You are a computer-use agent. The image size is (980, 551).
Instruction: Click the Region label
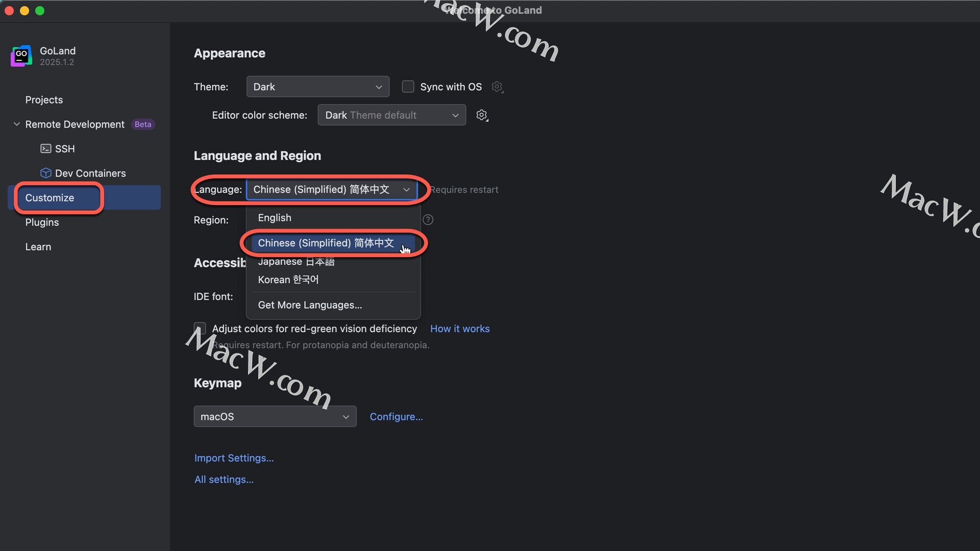pos(211,220)
